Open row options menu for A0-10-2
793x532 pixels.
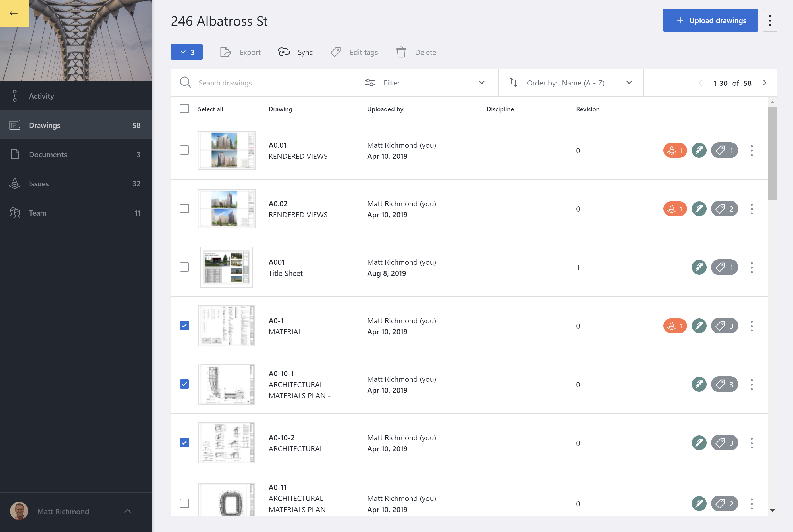752,443
